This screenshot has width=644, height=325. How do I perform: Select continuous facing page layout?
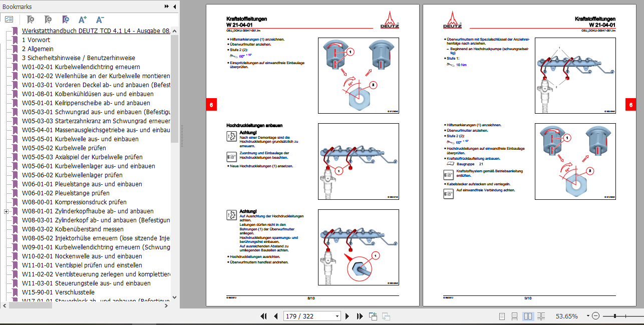(541, 316)
